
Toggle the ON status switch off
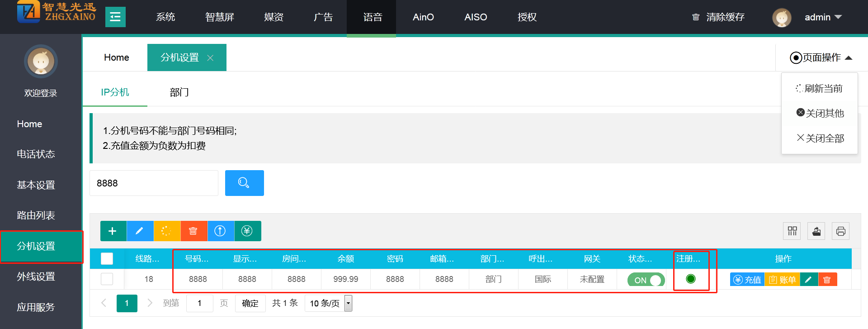pos(646,280)
